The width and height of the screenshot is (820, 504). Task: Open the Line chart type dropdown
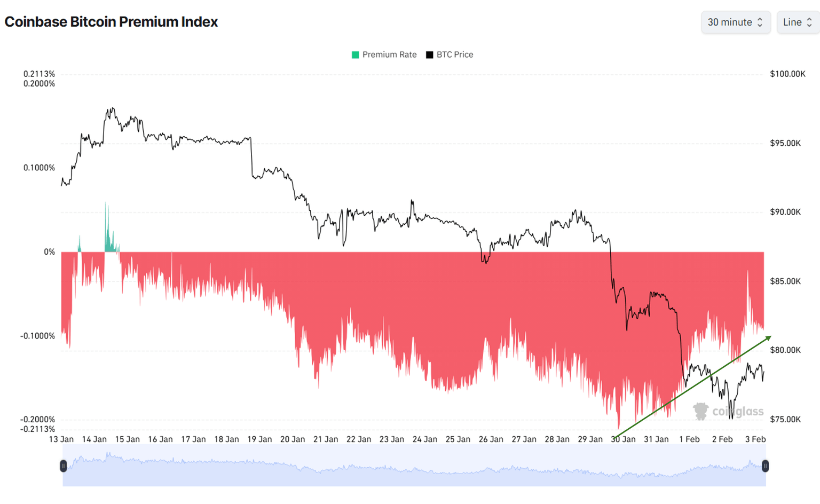coord(798,22)
